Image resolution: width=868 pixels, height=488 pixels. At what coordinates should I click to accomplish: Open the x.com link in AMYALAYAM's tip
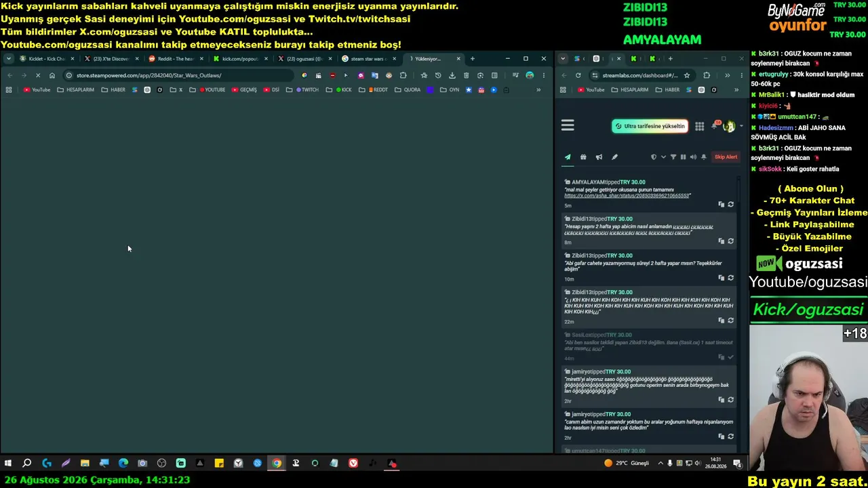point(627,196)
